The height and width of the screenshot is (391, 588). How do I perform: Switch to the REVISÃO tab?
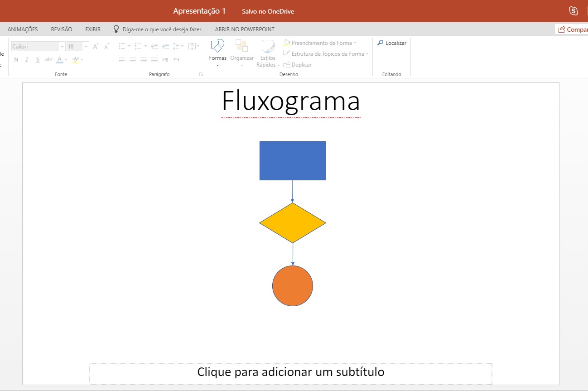click(x=62, y=29)
